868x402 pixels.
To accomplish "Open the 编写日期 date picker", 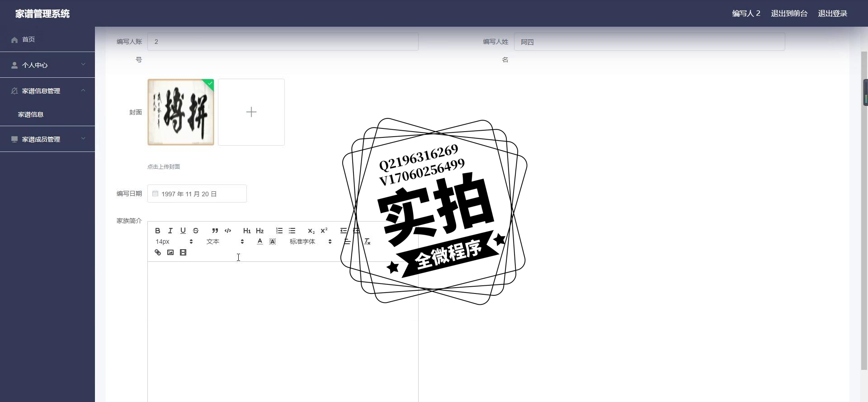I will pos(197,194).
